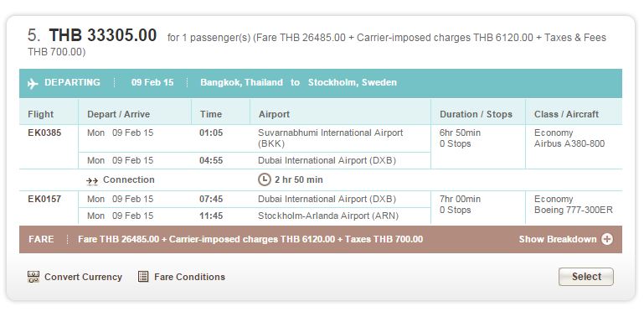644x312 pixels.
Task: Click the airplane departing icon
Action: 33,83
